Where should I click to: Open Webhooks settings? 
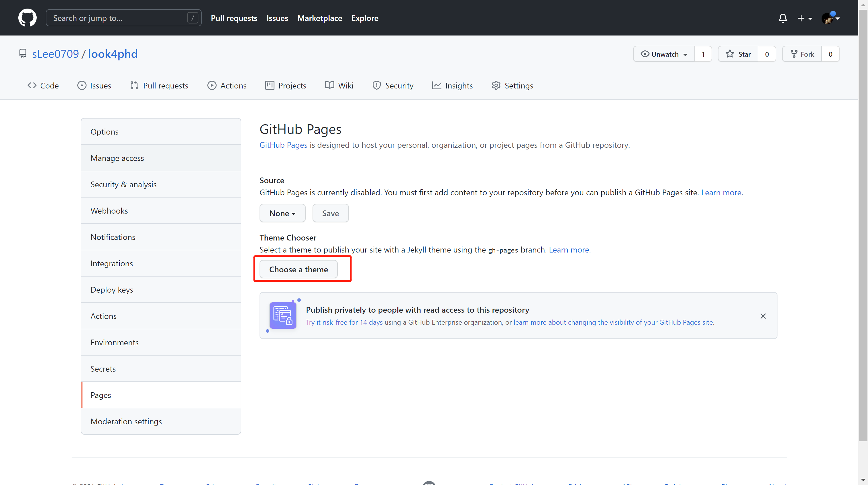tap(161, 210)
